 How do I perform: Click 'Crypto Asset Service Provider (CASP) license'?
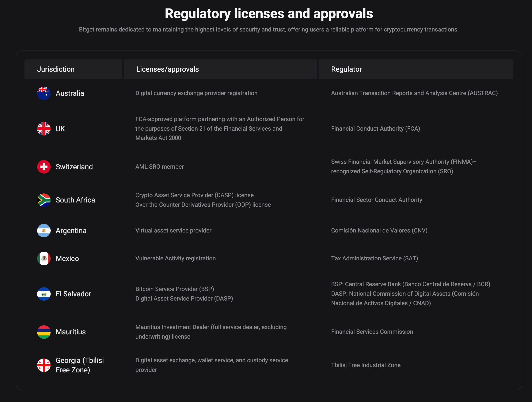pyautogui.click(x=194, y=195)
